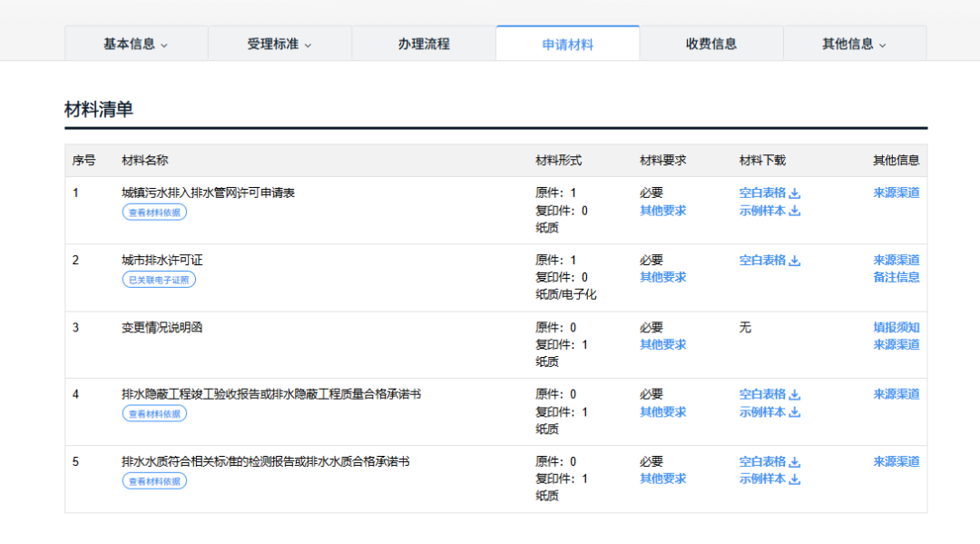
Task: Click 已关联电子证照 badge under 城市排水许可证
Action: 159,280
